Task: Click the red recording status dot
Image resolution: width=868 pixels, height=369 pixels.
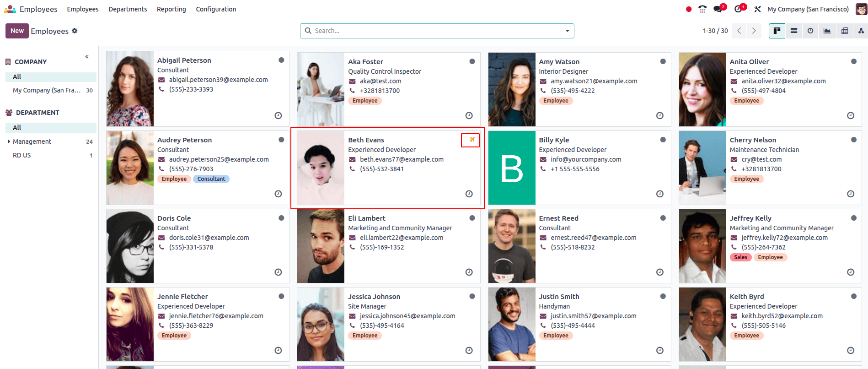Action: point(689,9)
